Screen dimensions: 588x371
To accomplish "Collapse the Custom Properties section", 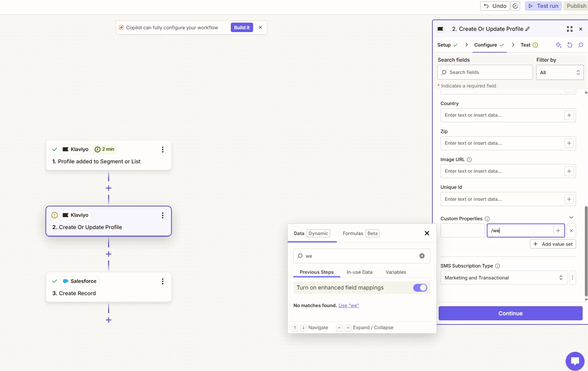I will tap(571, 217).
